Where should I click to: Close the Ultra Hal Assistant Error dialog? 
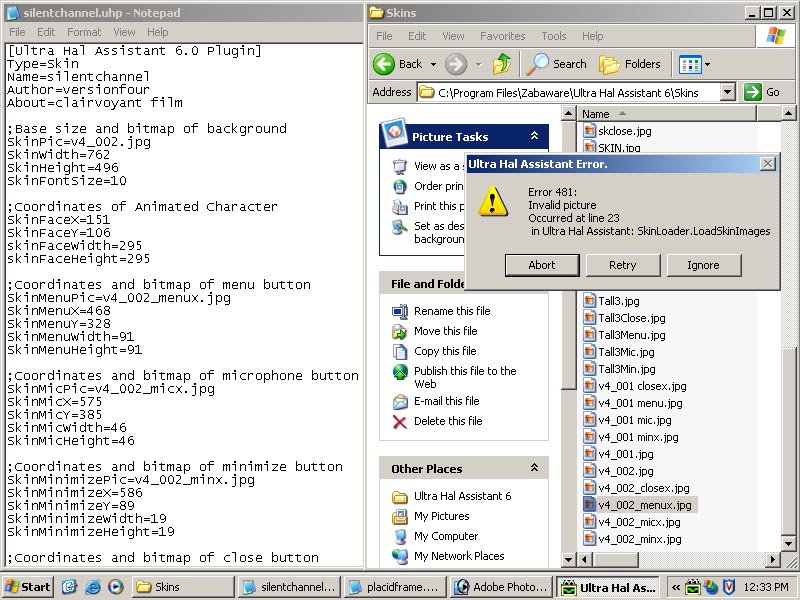767,164
